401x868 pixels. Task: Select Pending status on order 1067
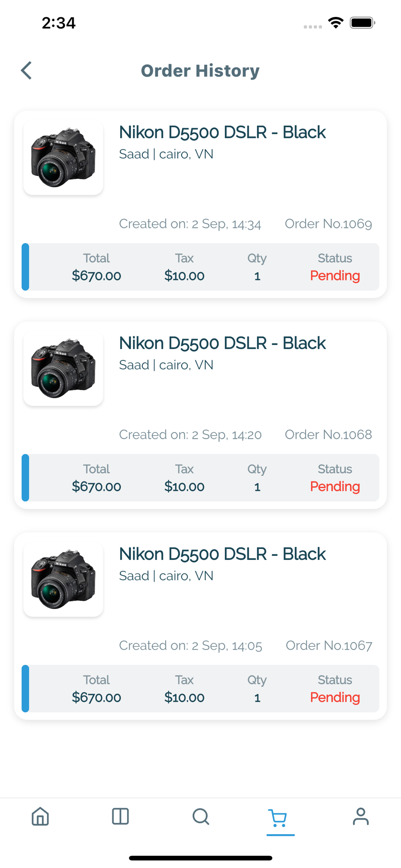tap(335, 698)
